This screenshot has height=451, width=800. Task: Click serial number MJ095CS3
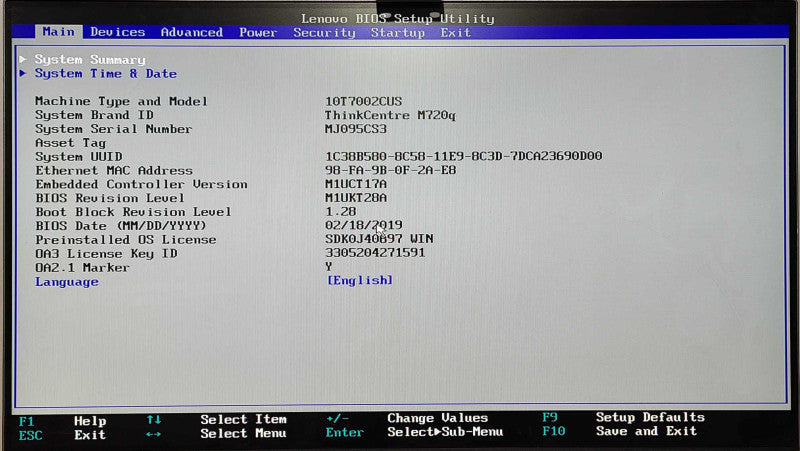(x=356, y=129)
